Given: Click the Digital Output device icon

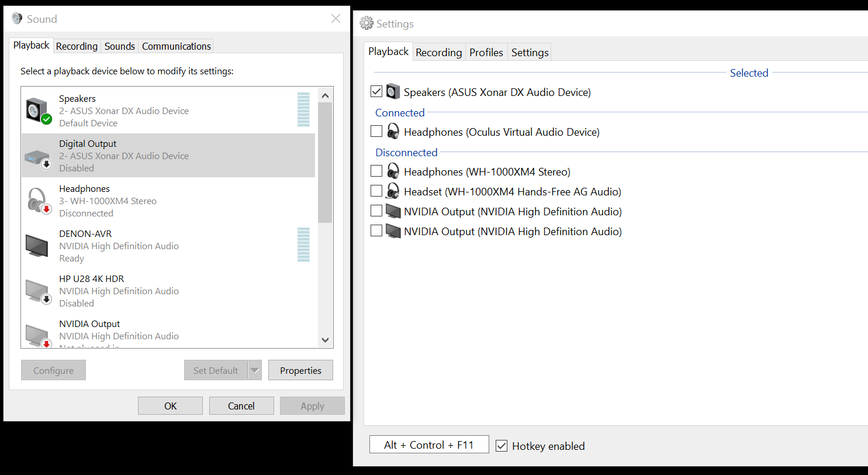Looking at the screenshot, I should 36,154.
